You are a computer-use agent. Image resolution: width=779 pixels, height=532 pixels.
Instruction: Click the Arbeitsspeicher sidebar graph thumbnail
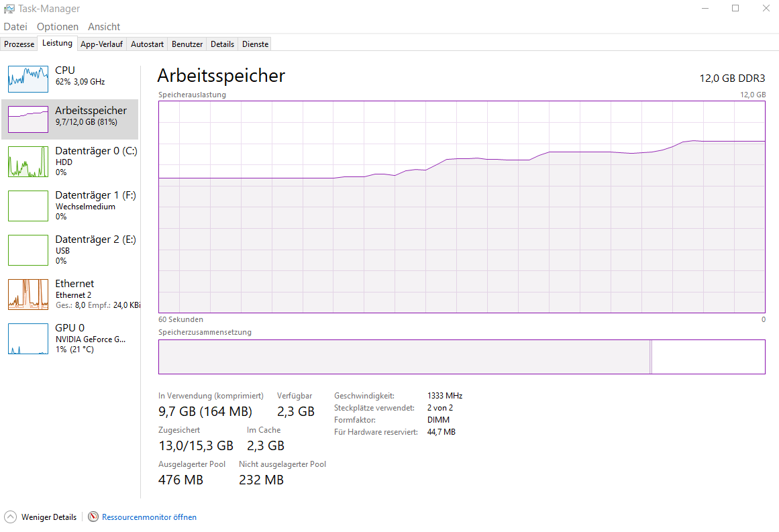28,119
